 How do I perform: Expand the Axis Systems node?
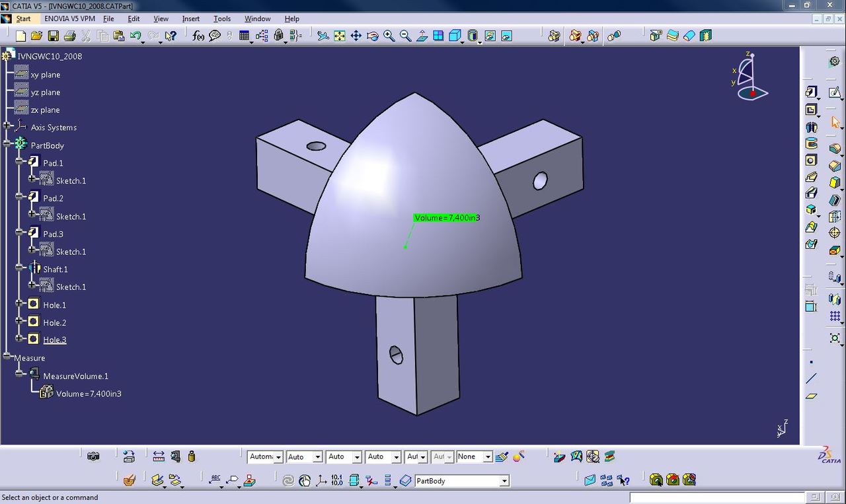[7, 126]
